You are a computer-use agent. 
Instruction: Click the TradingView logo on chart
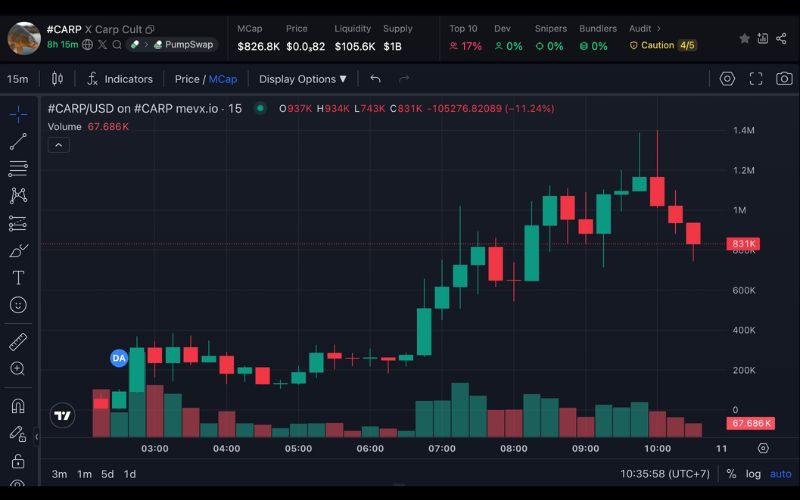(63, 416)
